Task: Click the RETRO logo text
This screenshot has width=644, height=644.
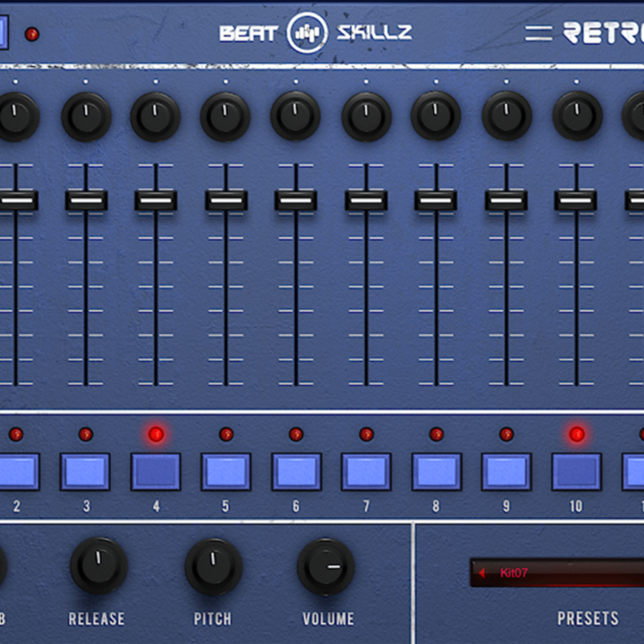Action: coord(605,31)
